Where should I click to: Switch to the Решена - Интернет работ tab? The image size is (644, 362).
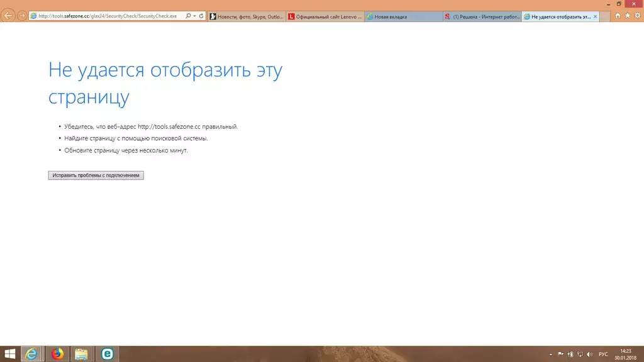(x=482, y=16)
